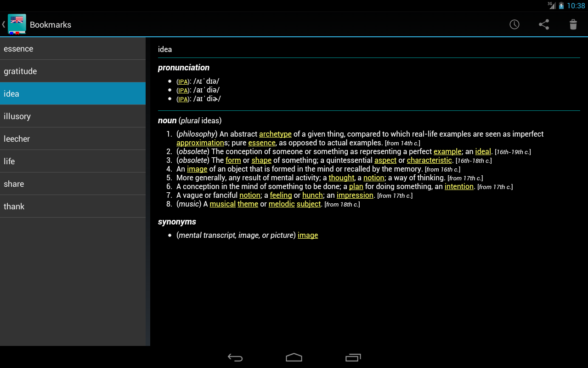Follow the "intention" link
Screen dimensions: 588x368
[x=459, y=187]
